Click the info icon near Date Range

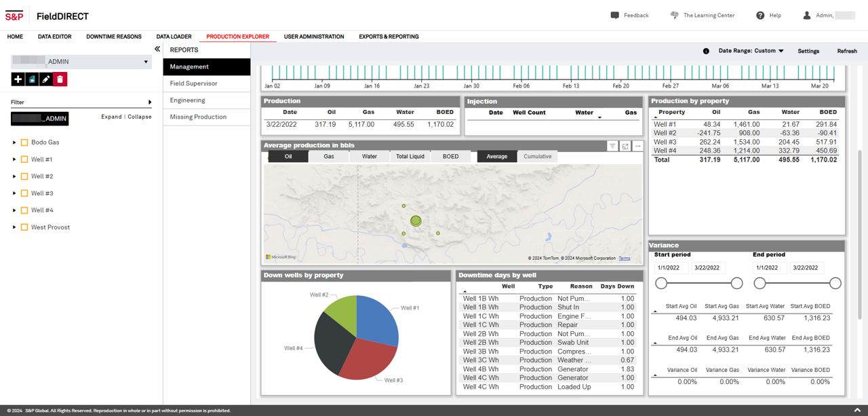coord(706,51)
